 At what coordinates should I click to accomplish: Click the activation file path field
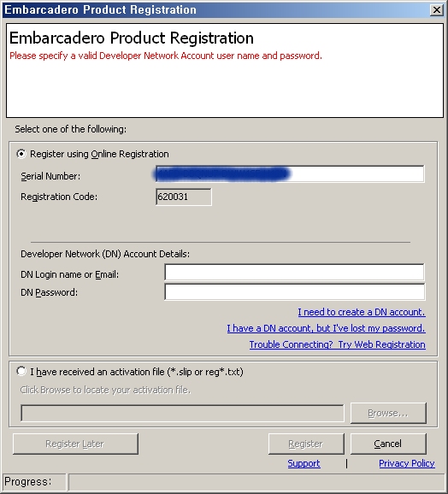(x=182, y=413)
